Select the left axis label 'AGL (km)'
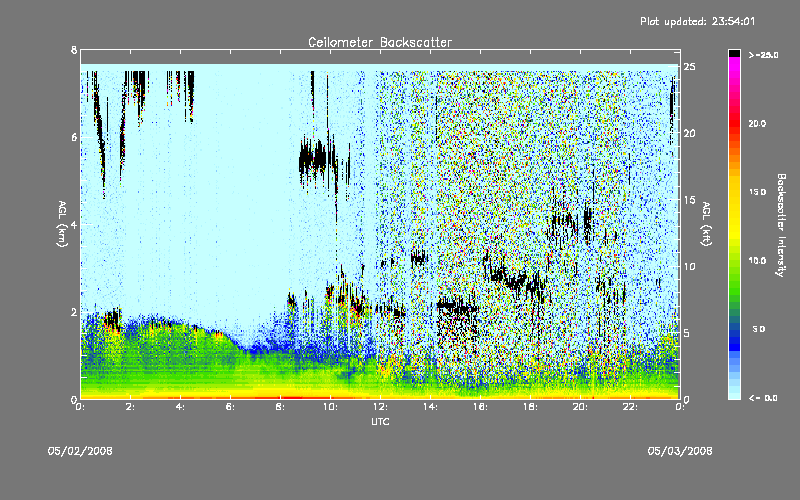800x500 pixels. tap(62, 224)
